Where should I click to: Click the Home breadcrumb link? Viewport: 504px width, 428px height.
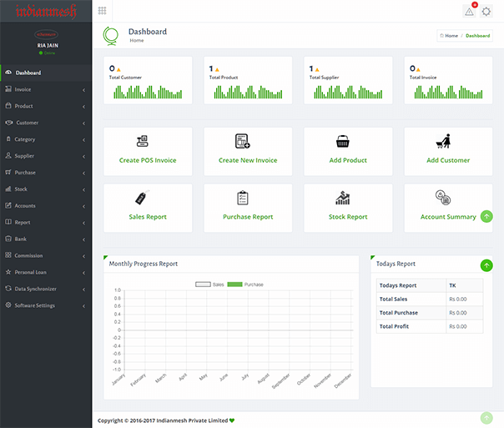click(449, 36)
